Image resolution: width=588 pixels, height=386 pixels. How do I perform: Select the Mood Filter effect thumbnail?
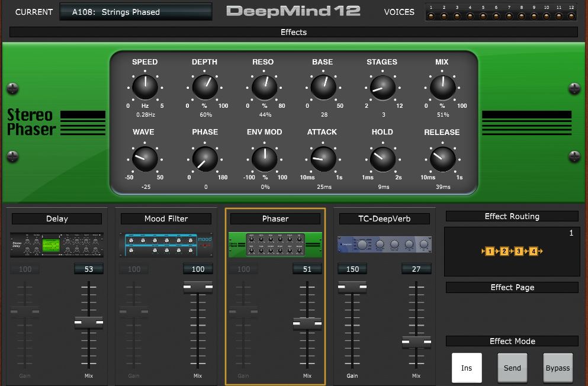[x=166, y=245]
